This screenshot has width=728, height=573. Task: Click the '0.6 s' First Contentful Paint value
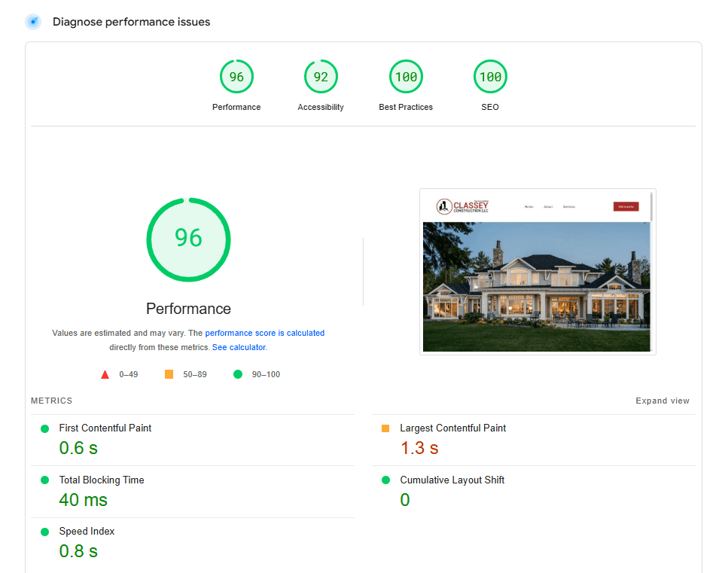coord(78,448)
